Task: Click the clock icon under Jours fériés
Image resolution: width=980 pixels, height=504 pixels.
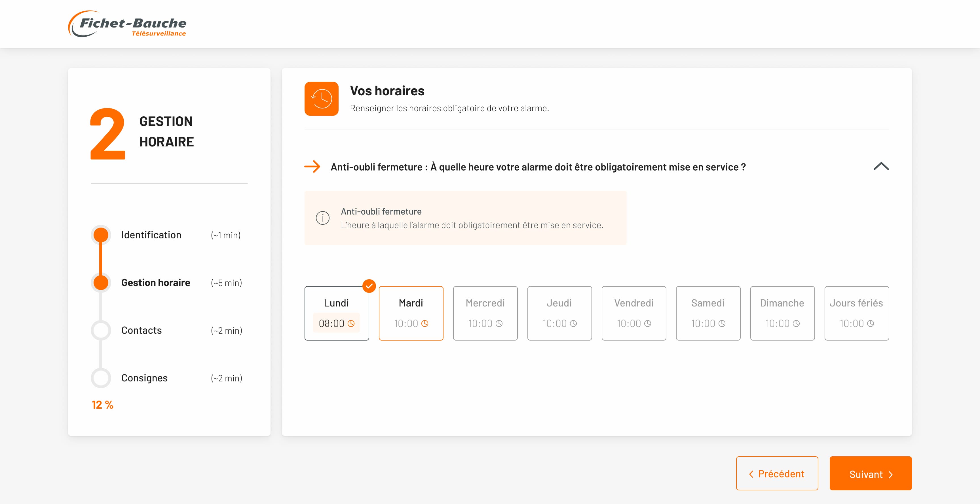Action: pos(871,324)
